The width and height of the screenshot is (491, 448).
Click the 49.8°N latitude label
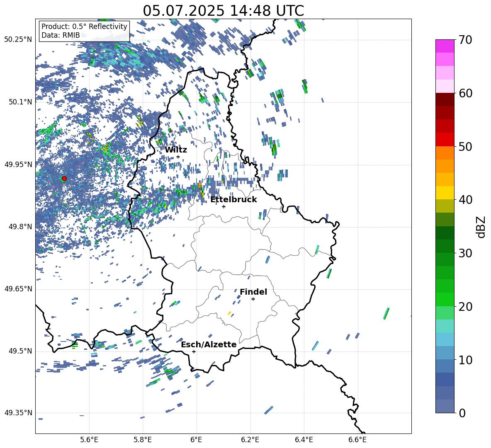pos(20,227)
